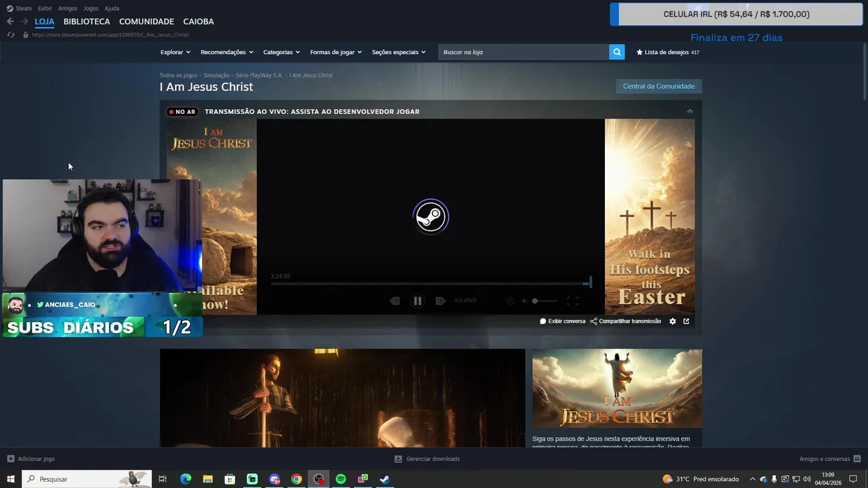Open the Ajuda menu
The image size is (868, 488).
[112, 8]
